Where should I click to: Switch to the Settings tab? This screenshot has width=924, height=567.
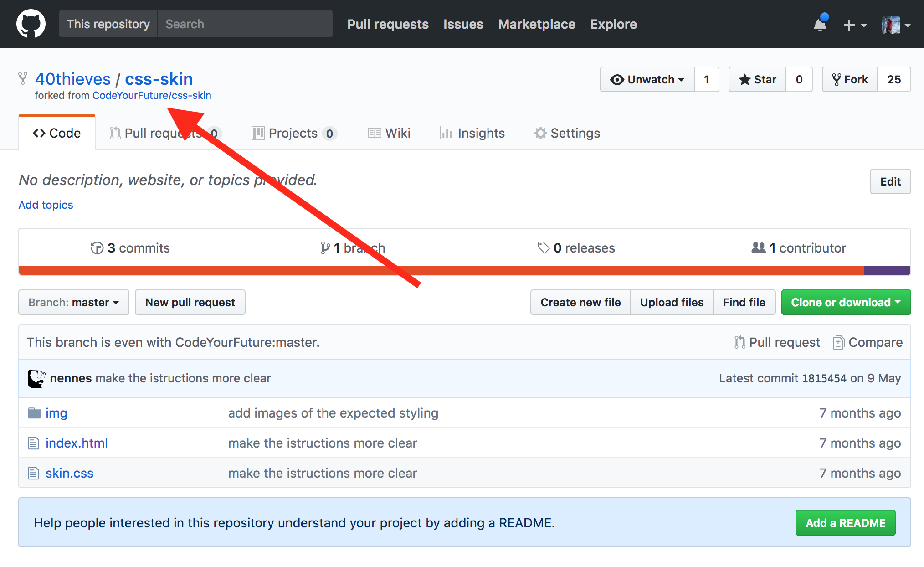pos(567,133)
